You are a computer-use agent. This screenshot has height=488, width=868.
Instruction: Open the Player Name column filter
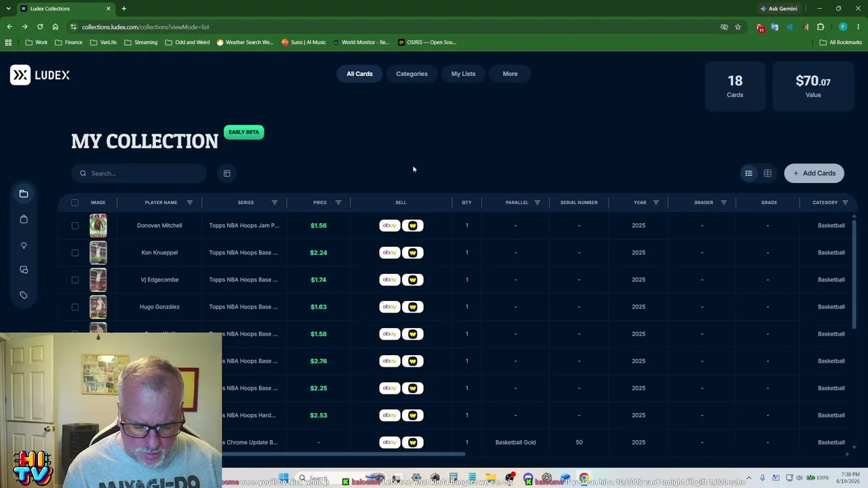coord(190,203)
